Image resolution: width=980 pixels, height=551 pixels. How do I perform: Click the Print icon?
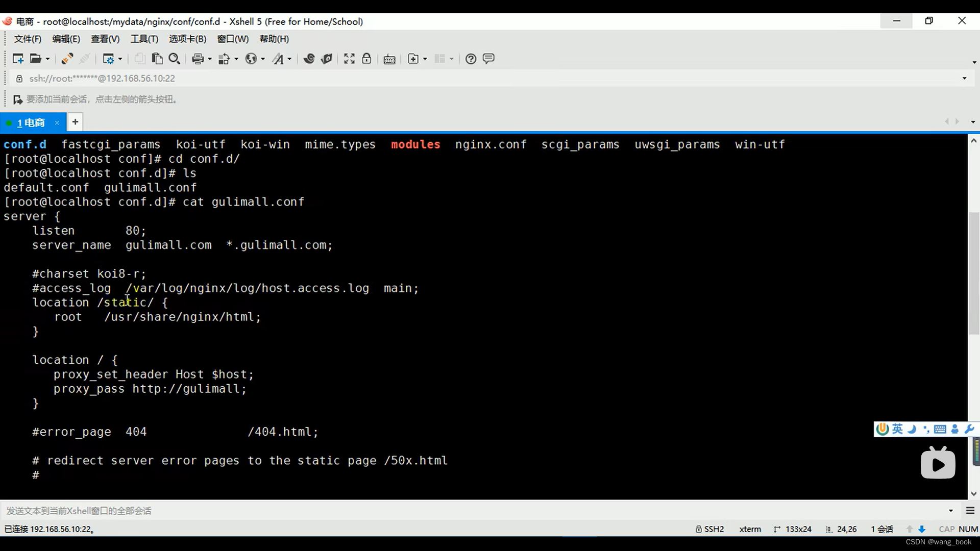(198, 59)
